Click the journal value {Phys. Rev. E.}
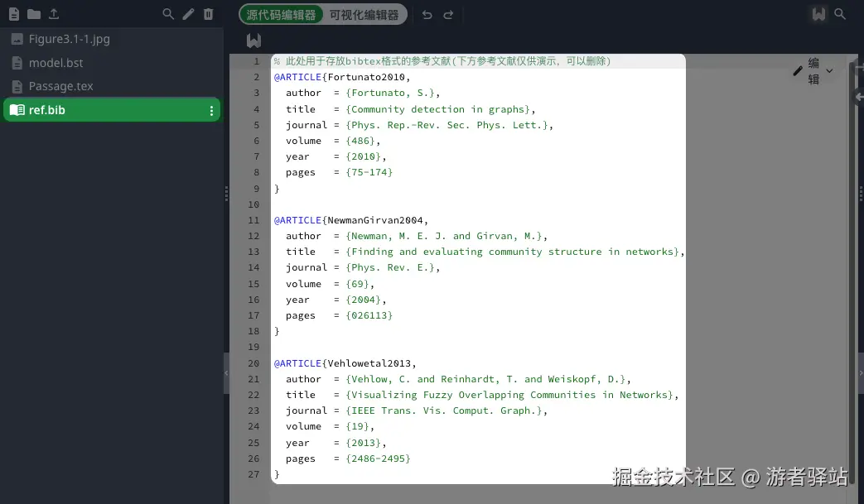864x504 pixels. [390, 267]
